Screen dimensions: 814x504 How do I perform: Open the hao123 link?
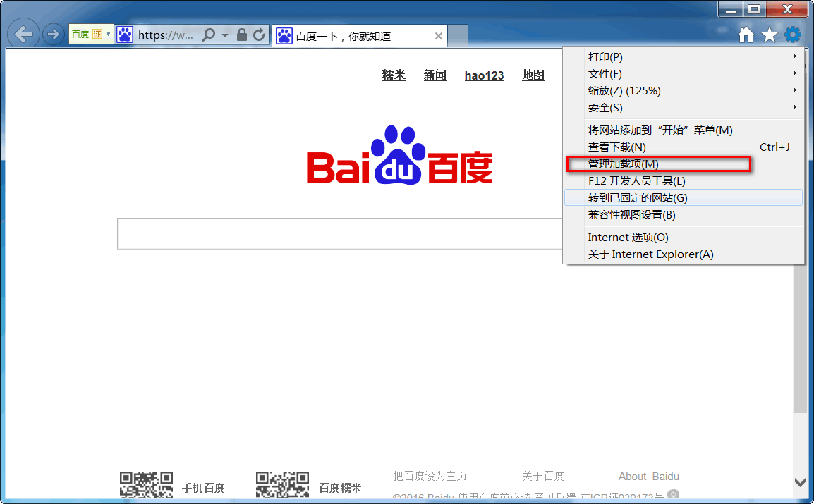pos(484,75)
